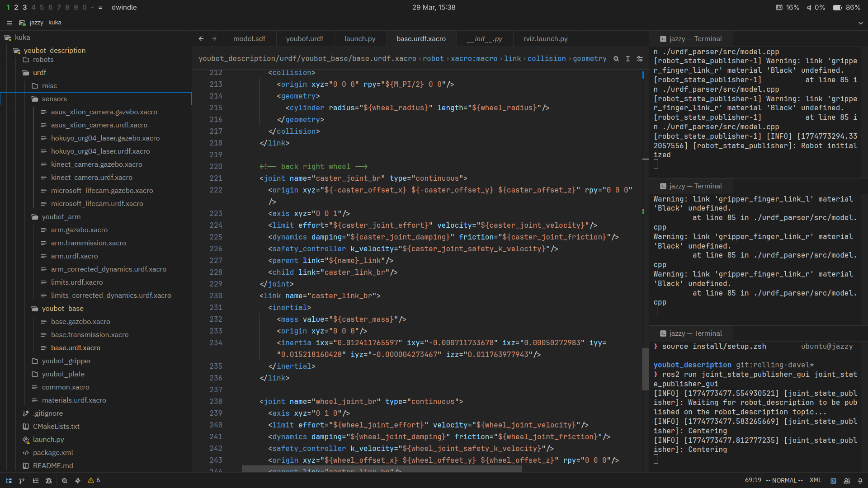Click the XML language selector in status bar
The width and height of the screenshot is (868, 488).
[815, 480]
